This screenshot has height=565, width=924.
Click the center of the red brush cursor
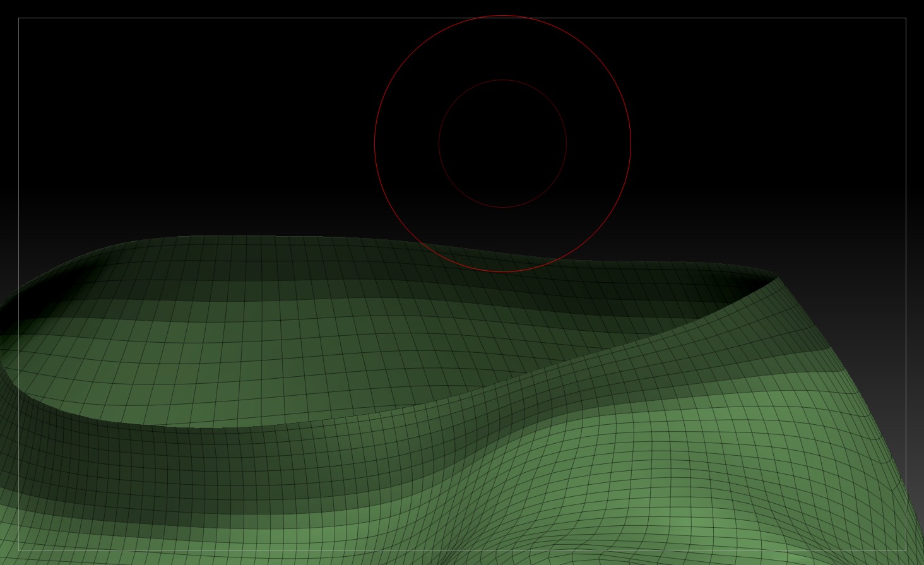[x=502, y=143]
